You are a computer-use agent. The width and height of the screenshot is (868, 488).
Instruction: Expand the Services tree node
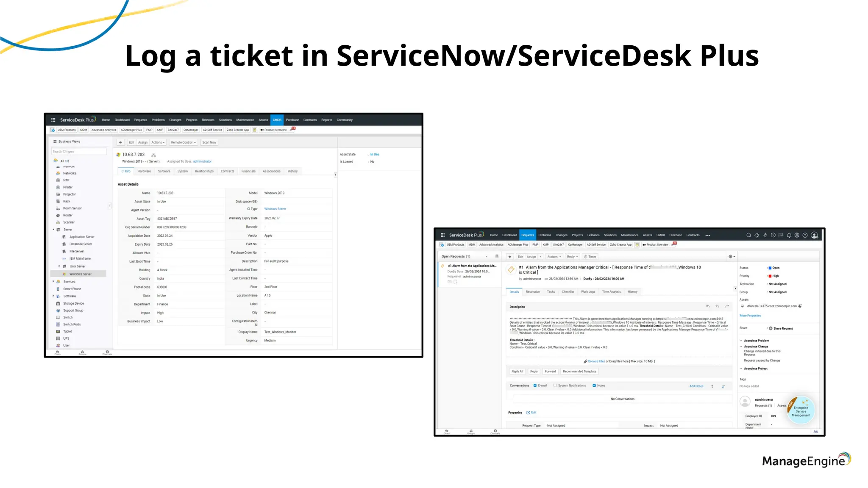[53, 281]
